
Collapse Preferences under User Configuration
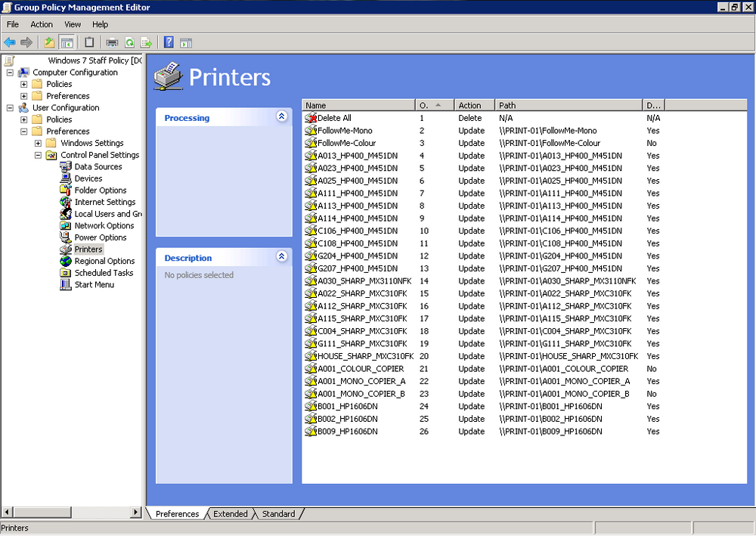tap(23, 132)
